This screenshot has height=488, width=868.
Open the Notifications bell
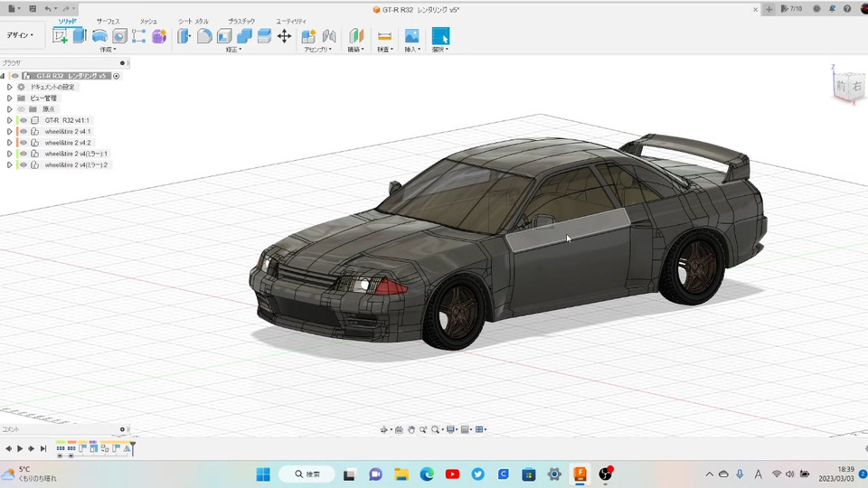pyautogui.click(x=832, y=9)
